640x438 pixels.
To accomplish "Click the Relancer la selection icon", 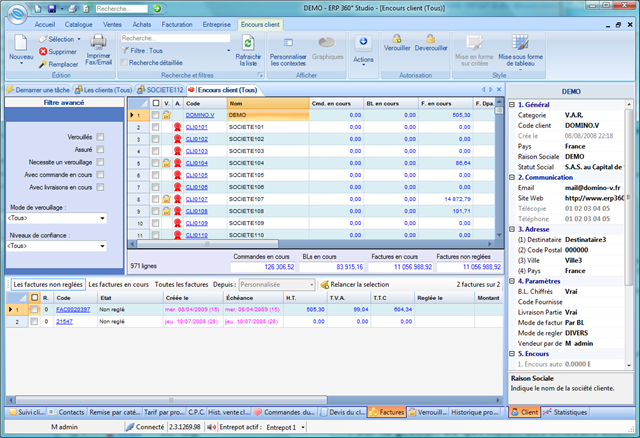I will point(324,285).
